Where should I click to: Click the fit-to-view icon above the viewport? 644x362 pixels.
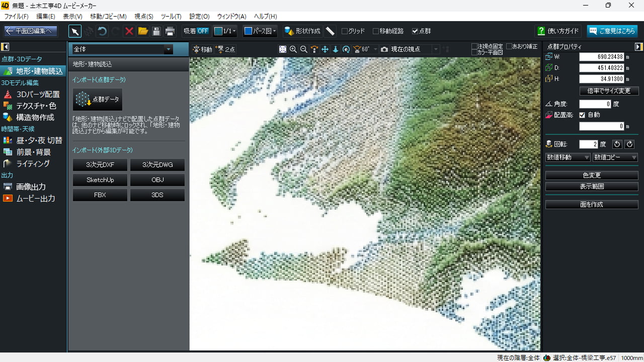[283, 49]
